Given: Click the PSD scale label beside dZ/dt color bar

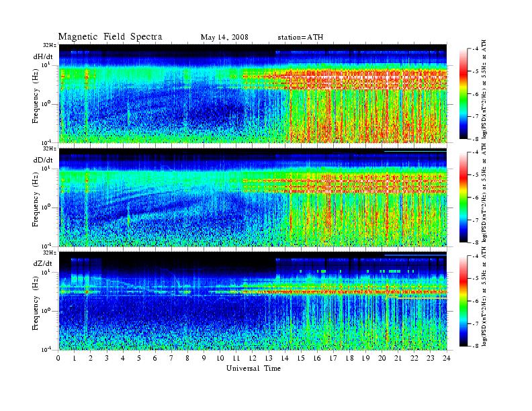Looking at the screenshot, I should click(484, 297).
